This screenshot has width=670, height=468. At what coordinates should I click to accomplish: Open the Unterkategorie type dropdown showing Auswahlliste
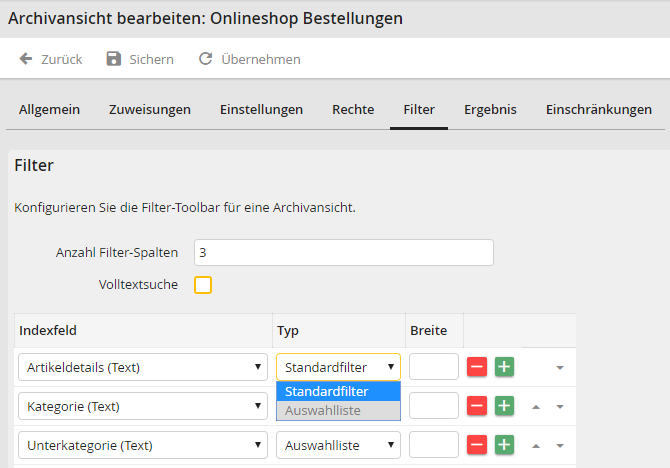(338, 444)
